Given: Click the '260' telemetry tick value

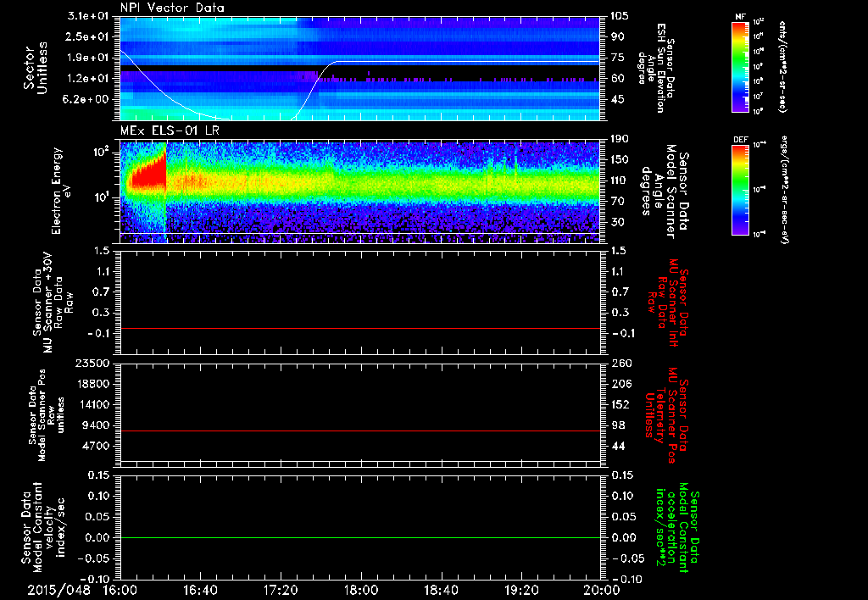Looking at the screenshot, I should coord(621,363).
